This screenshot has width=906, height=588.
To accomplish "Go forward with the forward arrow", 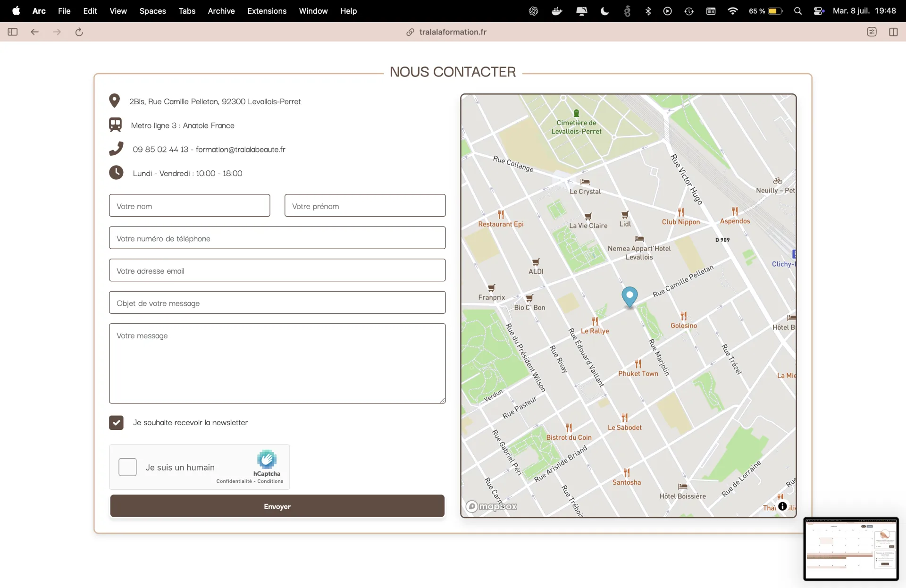I will (x=57, y=32).
